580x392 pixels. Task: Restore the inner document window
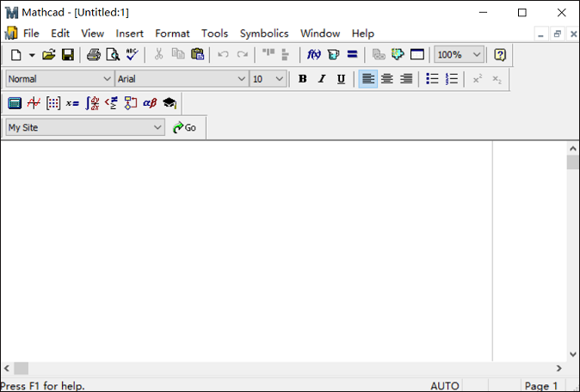558,34
